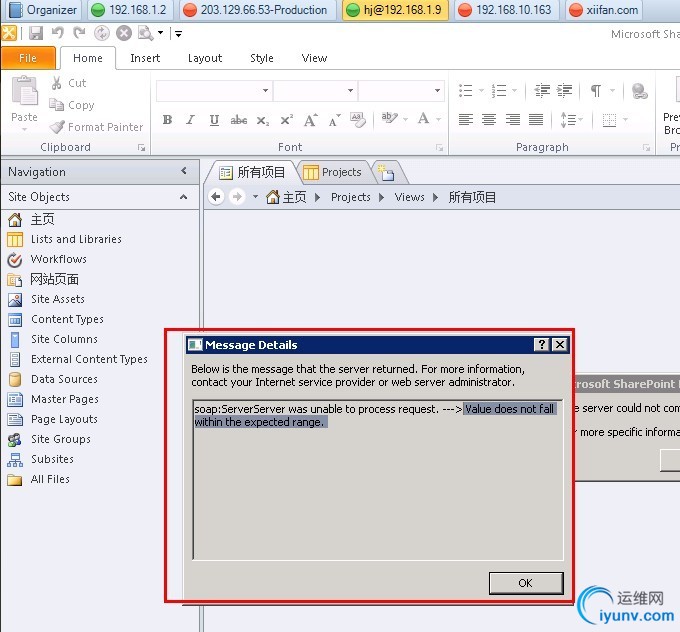Click Cut in the Clipboard group
This screenshot has width=680, height=632.
click(69, 83)
